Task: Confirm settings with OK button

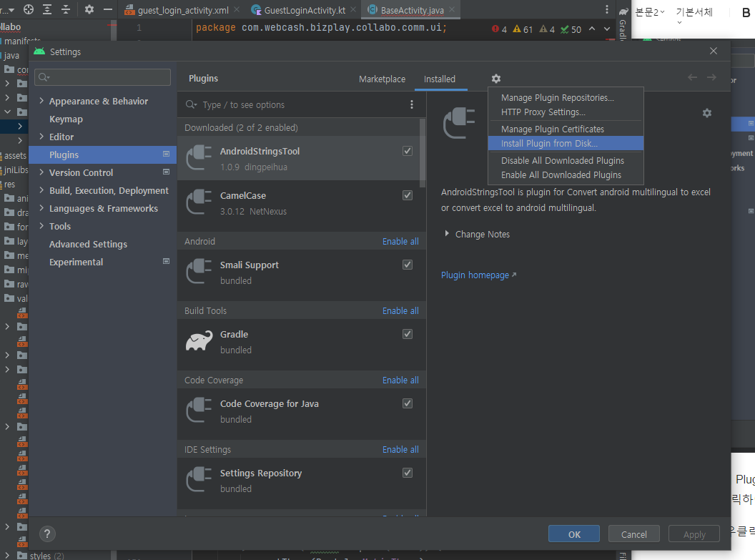Action: (574, 534)
